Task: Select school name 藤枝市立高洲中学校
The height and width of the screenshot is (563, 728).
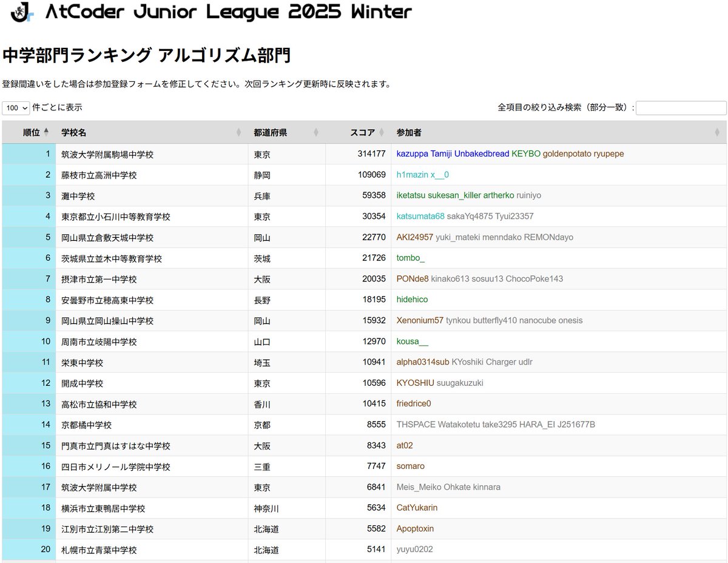Action: pyautogui.click(x=99, y=175)
